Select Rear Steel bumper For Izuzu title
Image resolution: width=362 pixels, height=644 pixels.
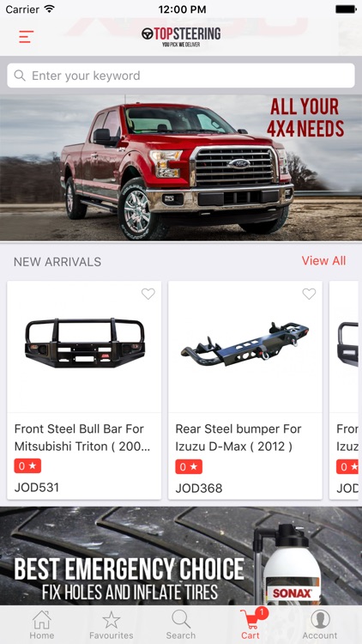click(238, 437)
